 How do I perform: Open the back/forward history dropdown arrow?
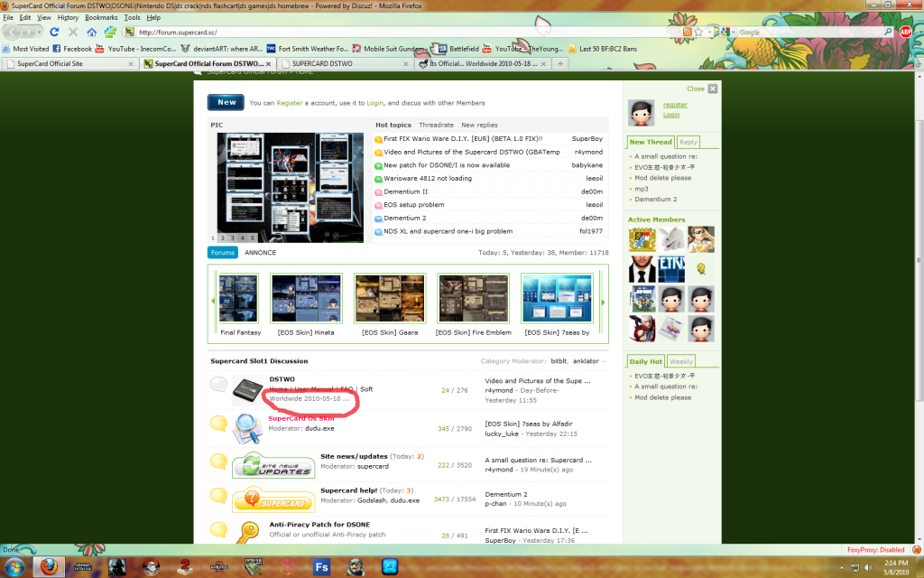point(39,32)
